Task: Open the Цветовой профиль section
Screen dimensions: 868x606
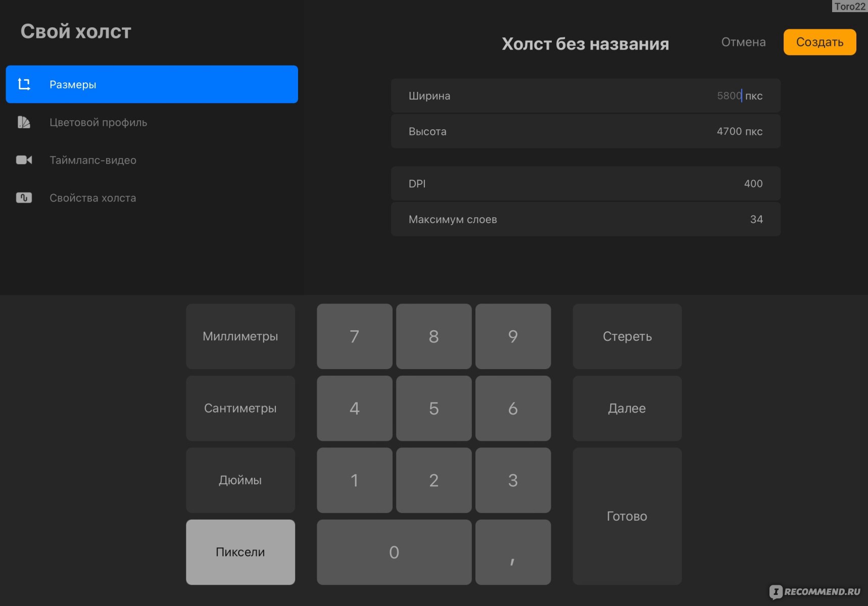Action: click(152, 122)
